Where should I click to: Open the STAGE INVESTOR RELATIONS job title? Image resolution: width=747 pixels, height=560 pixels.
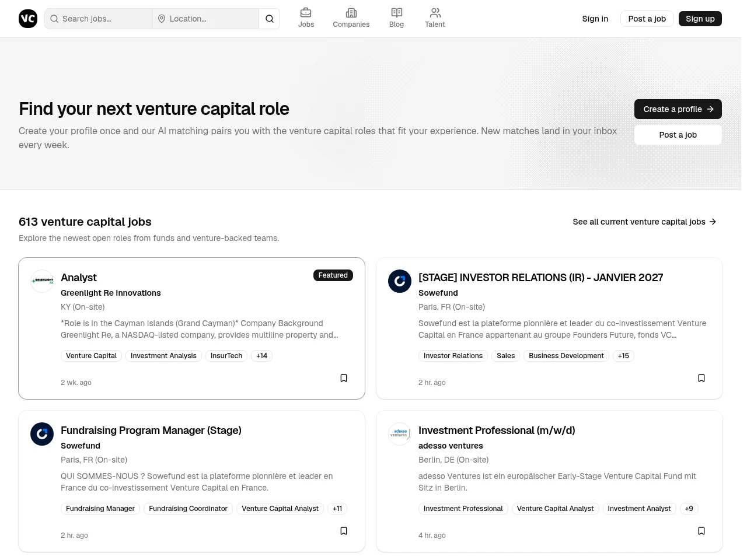(x=540, y=278)
